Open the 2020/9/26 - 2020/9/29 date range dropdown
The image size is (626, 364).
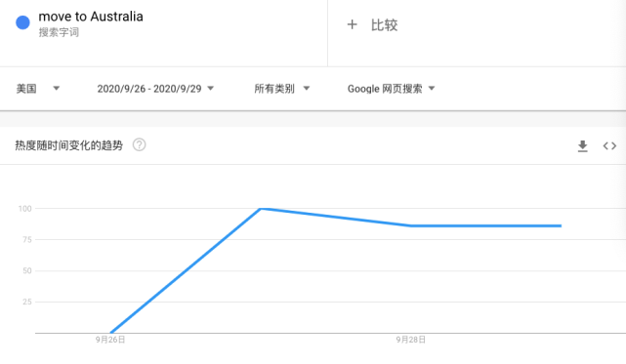155,89
